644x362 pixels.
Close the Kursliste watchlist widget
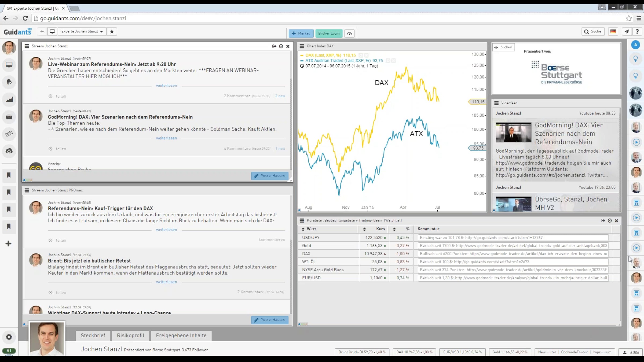click(x=617, y=220)
